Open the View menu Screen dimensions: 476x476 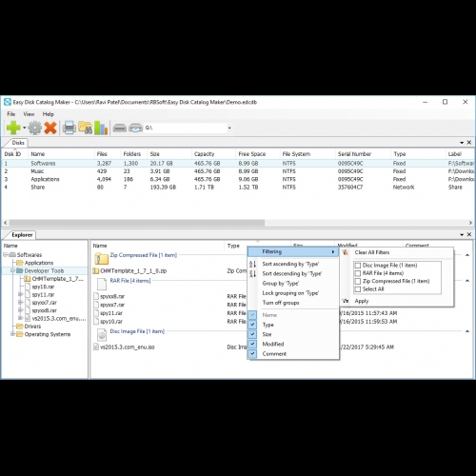click(29, 114)
